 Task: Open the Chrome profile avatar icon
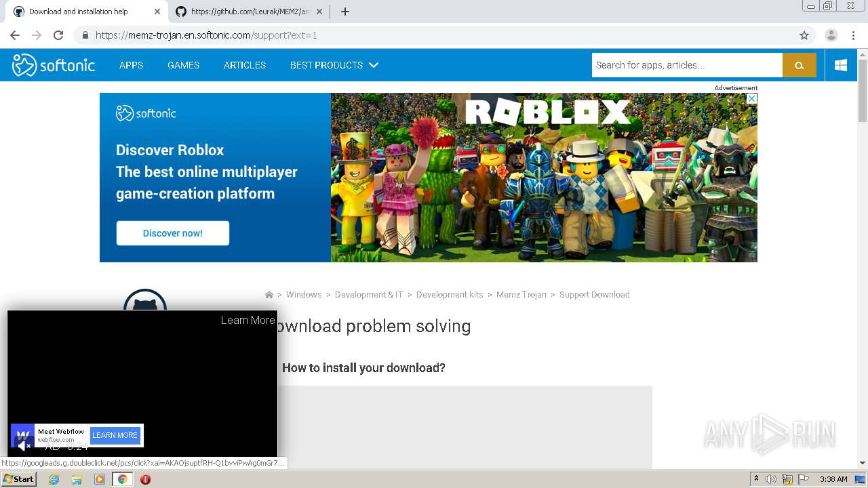(831, 35)
